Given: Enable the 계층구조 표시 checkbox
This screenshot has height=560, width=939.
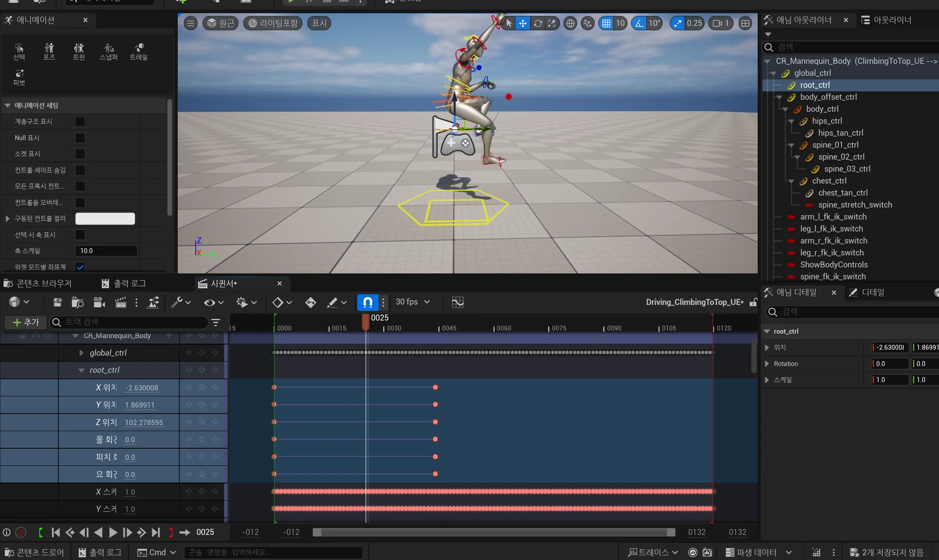Looking at the screenshot, I should [80, 121].
